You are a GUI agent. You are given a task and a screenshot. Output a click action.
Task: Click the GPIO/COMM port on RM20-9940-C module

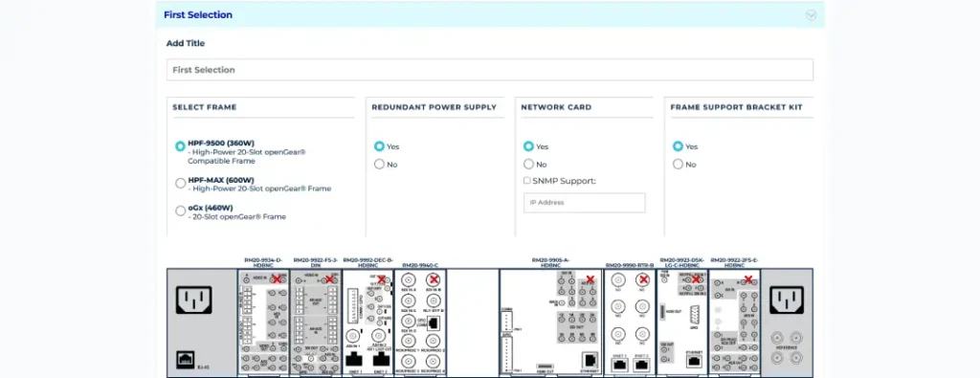(x=434, y=323)
